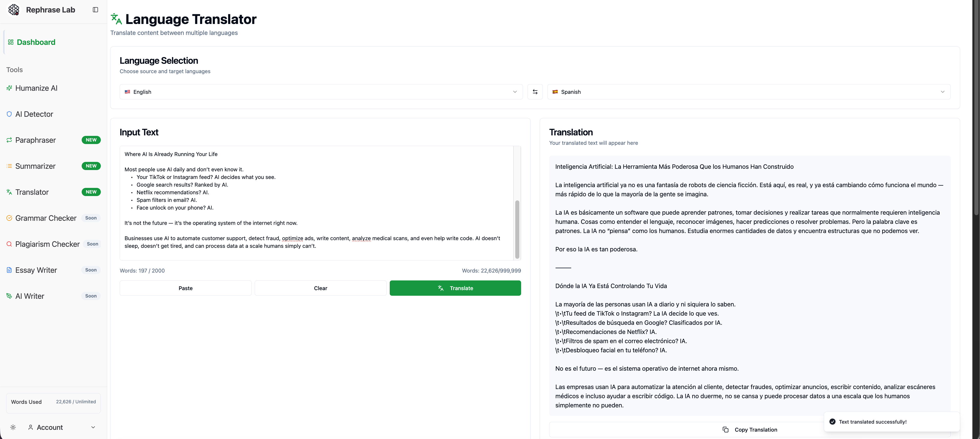Toggle the Grammar Checker entry
Viewport: 980px width, 439px height.
tap(46, 218)
